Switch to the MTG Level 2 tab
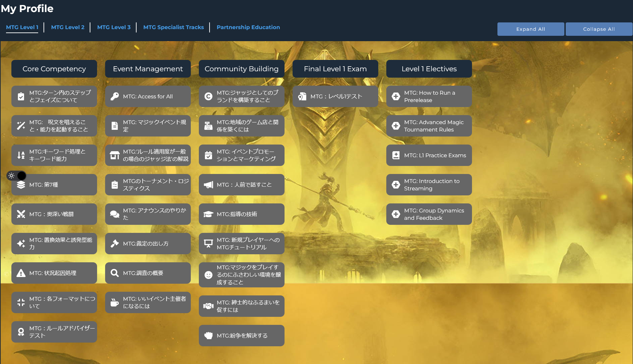633x364 pixels. click(x=68, y=27)
